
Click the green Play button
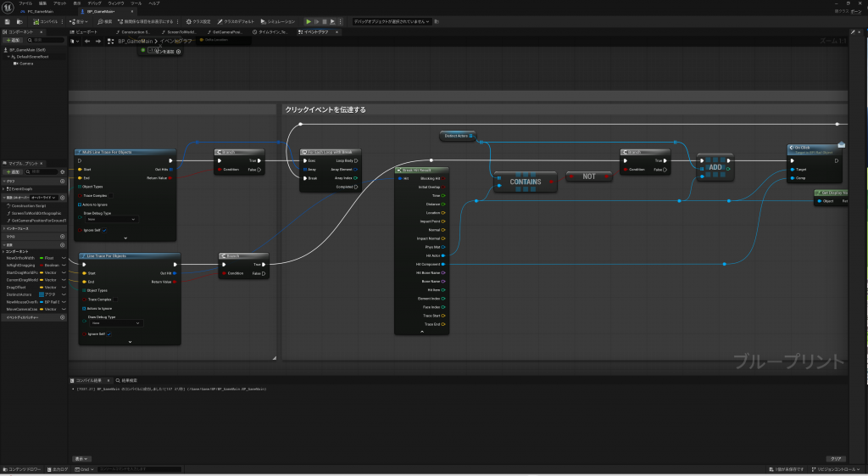click(x=309, y=21)
